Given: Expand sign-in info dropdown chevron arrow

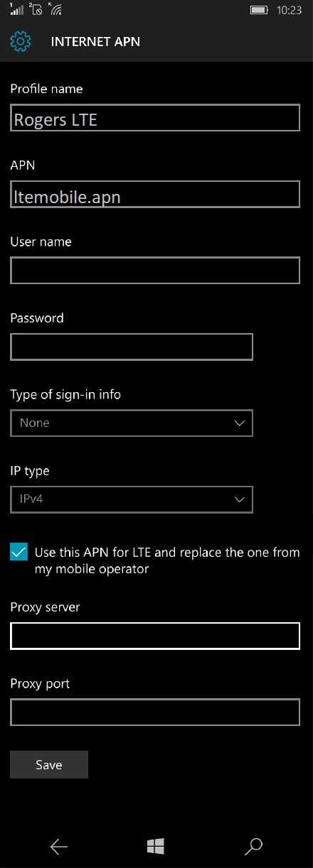Looking at the screenshot, I should click(x=239, y=423).
